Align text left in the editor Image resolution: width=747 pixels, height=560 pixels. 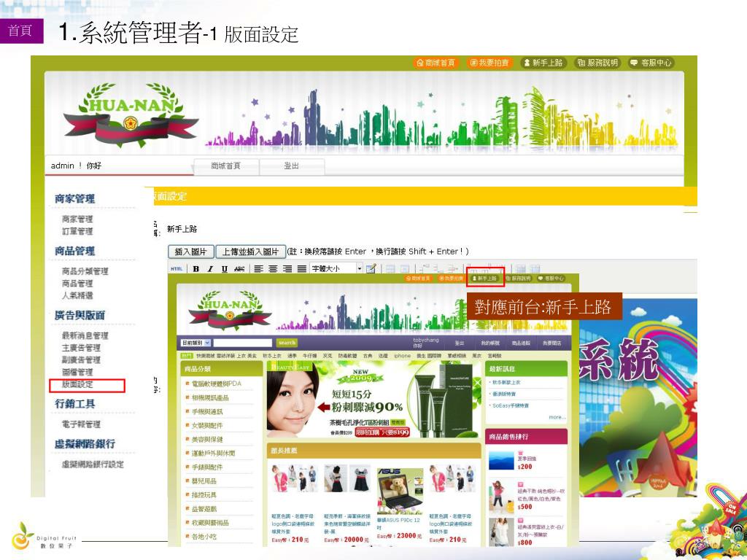pyautogui.click(x=259, y=268)
